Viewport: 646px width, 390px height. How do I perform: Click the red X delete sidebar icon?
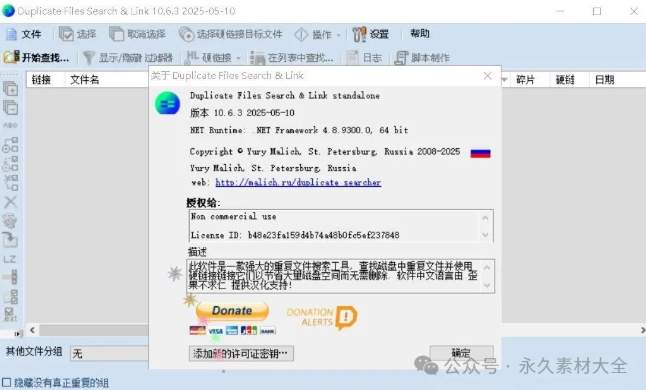click(x=10, y=202)
